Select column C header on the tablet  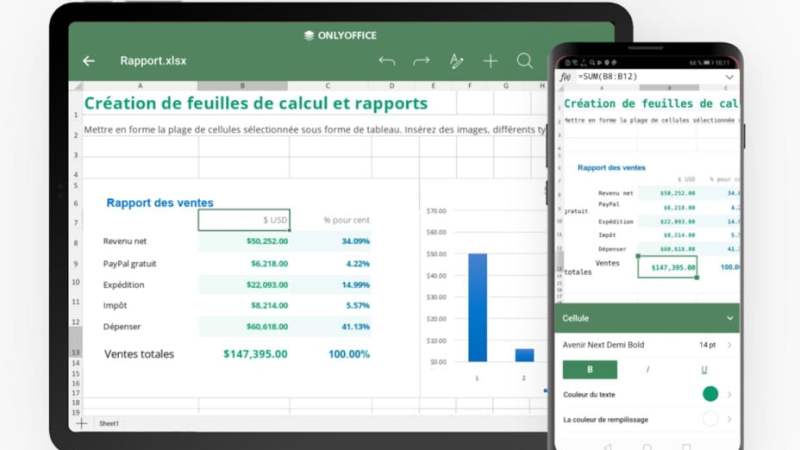pos(328,86)
